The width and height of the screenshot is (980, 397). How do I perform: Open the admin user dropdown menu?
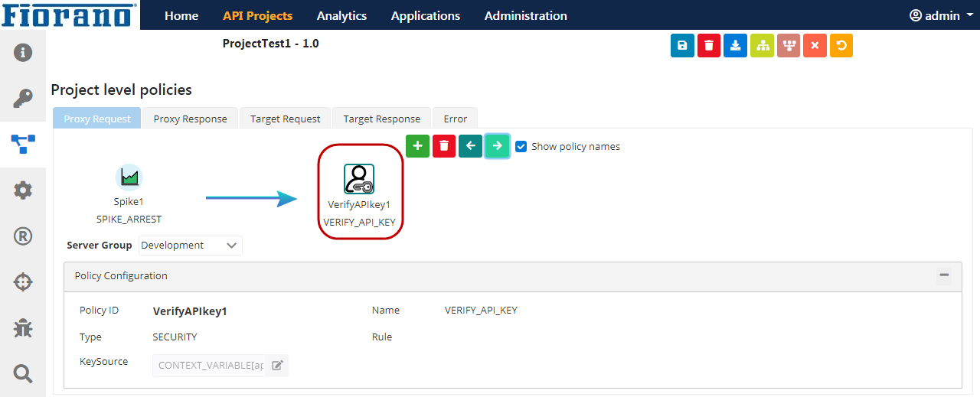point(941,15)
